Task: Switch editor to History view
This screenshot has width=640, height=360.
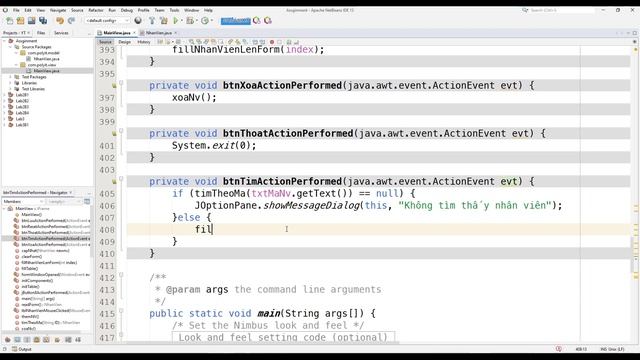Action: click(144, 42)
